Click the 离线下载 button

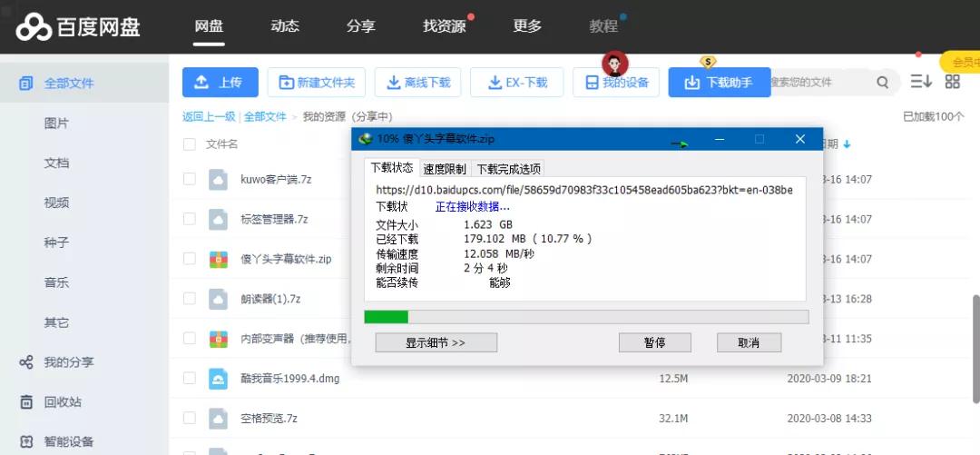417,82
